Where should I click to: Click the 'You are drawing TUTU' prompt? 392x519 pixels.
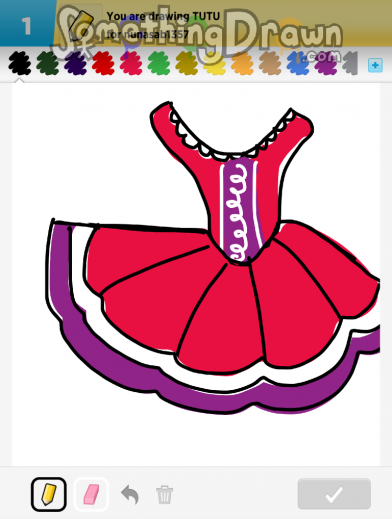tap(163, 16)
